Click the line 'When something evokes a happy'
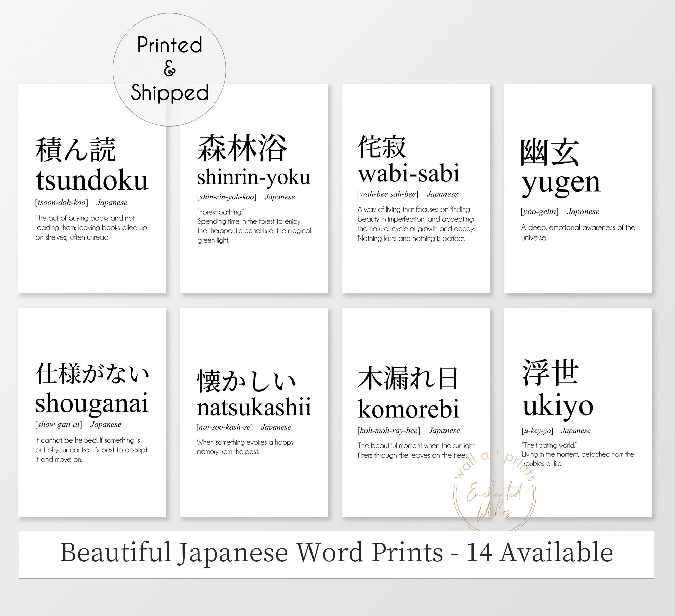Image resolution: width=675 pixels, height=616 pixels. 245,442
